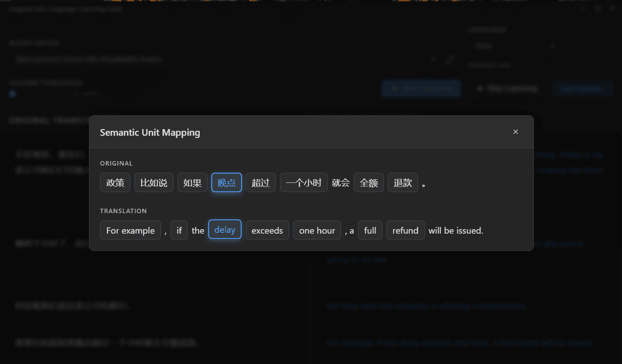This screenshot has width=622, height=364.
Task: Click the Volume Threshold slider handle
Action: [12, 93]
